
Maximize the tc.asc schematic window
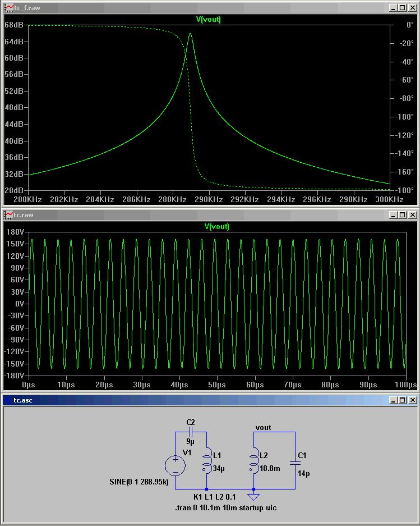pos(403,400)
